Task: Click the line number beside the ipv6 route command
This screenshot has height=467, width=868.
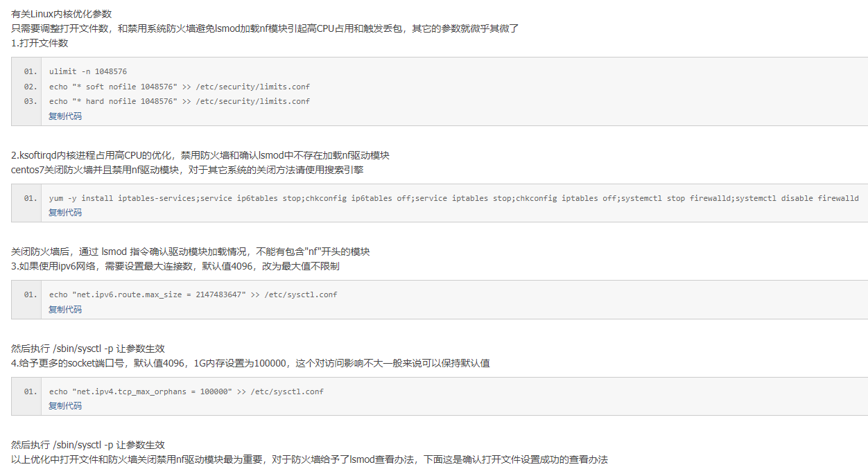Action: click(x=31, y=295)
